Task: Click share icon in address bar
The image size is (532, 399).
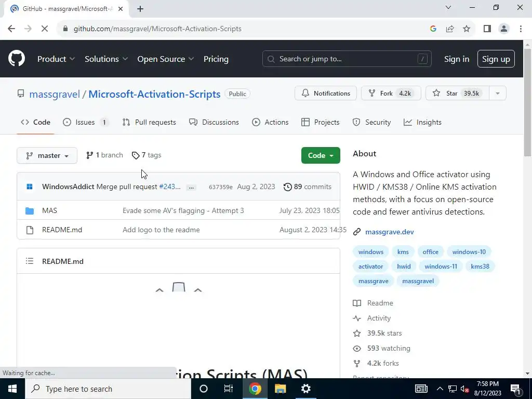Action: 450,29
